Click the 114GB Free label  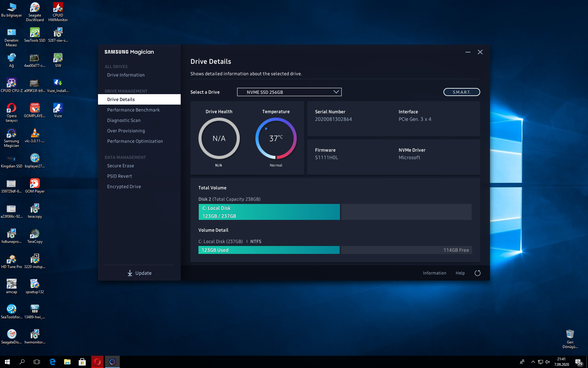coord(456,250)
